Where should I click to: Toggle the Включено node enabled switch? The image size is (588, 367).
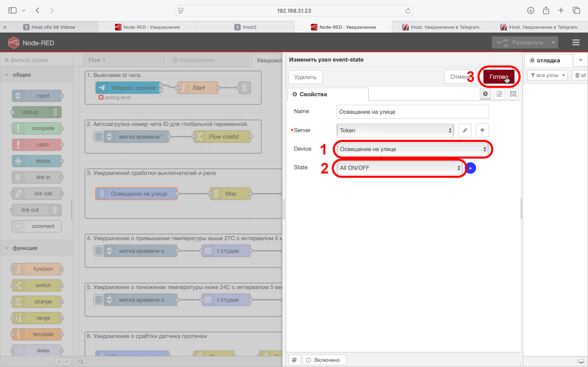coord(324,360)
